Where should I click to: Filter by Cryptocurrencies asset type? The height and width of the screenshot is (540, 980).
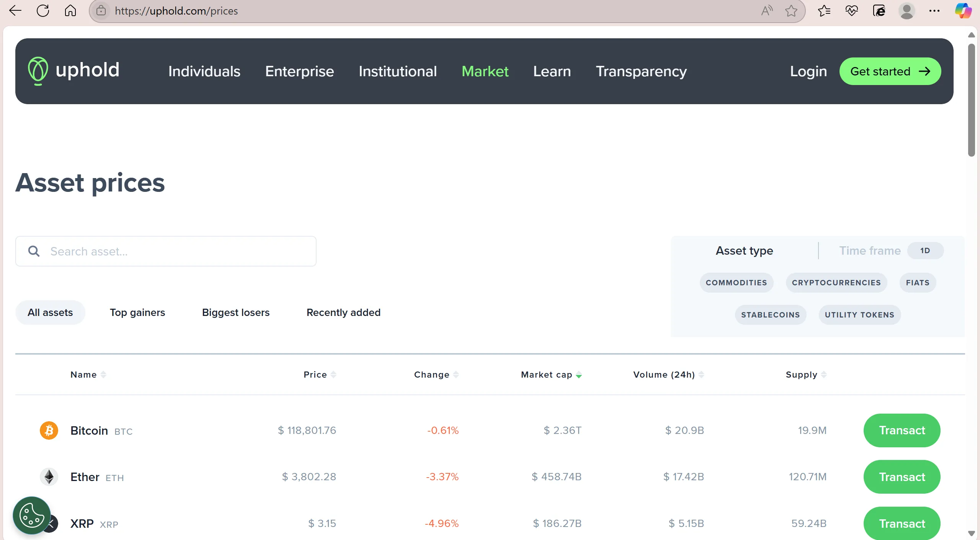click(836, 283)
